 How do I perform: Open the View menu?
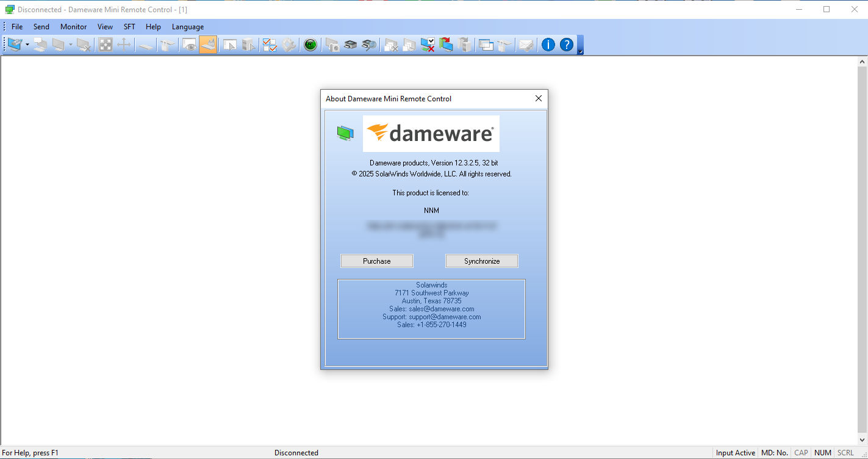click(105, 27)
